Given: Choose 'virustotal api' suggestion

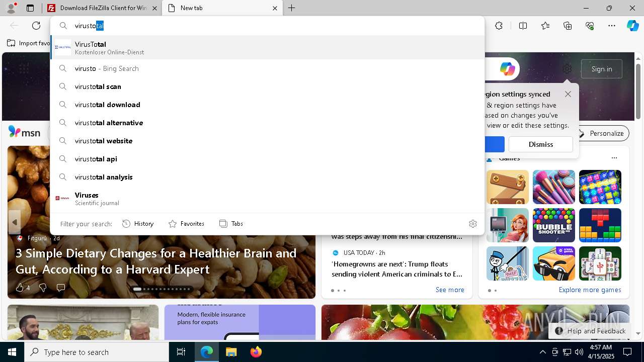Looking at the screenshot, I should (x=267, y=159).
